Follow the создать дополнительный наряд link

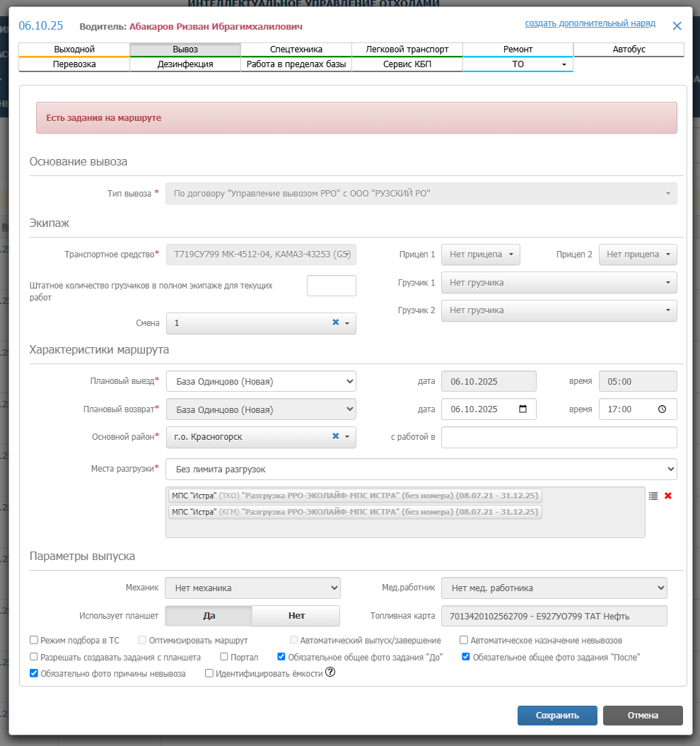click(590, 23)
